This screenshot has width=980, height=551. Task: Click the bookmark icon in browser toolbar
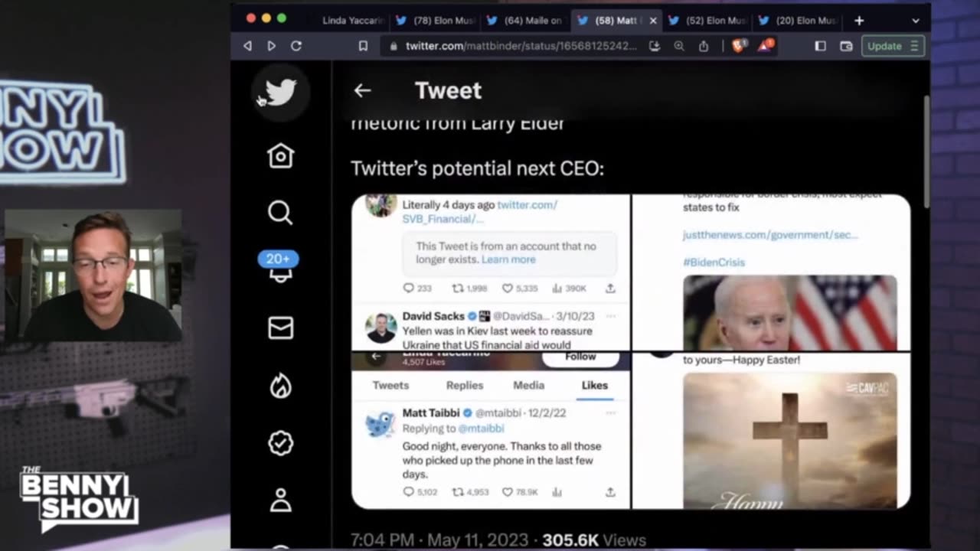click(363, 46)
